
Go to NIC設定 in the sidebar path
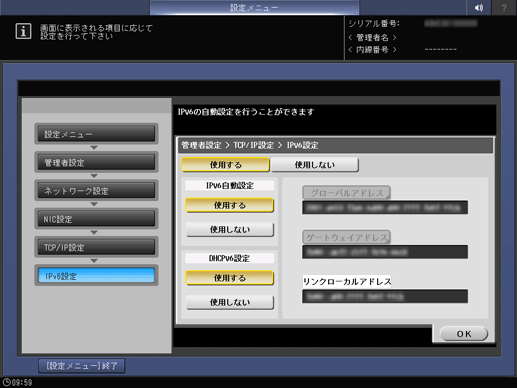(x=96, y=219)
